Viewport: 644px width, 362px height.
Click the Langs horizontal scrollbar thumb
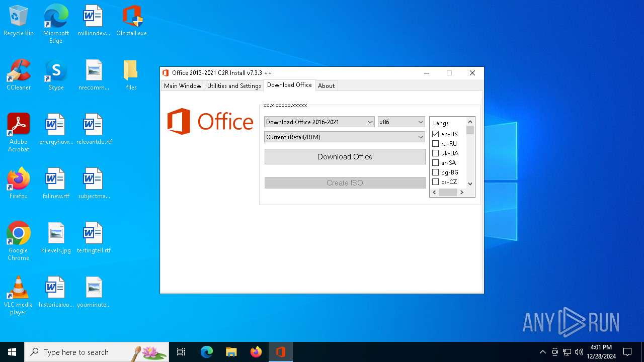click(x=447, y=193)
